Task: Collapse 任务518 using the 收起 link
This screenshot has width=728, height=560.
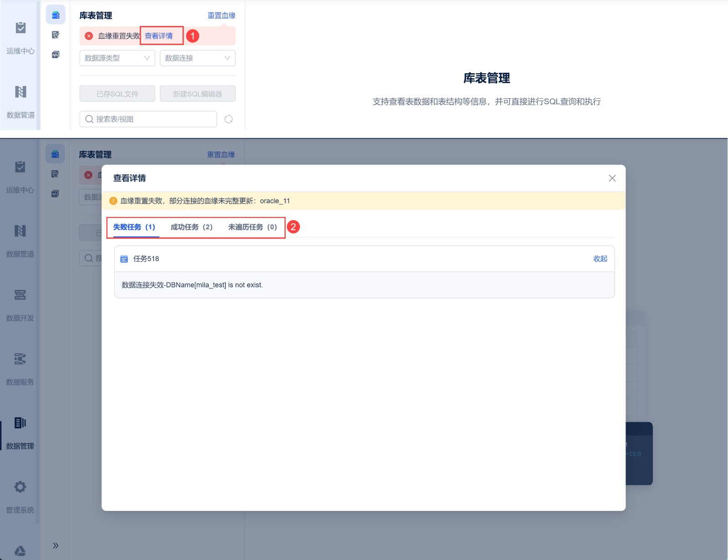Action: 601,259
